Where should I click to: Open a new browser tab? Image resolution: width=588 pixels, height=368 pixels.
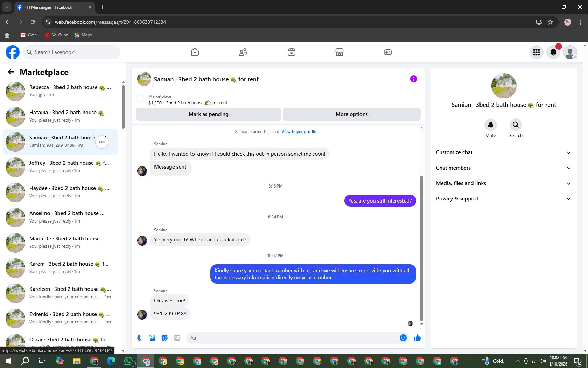tap(102, 7)
